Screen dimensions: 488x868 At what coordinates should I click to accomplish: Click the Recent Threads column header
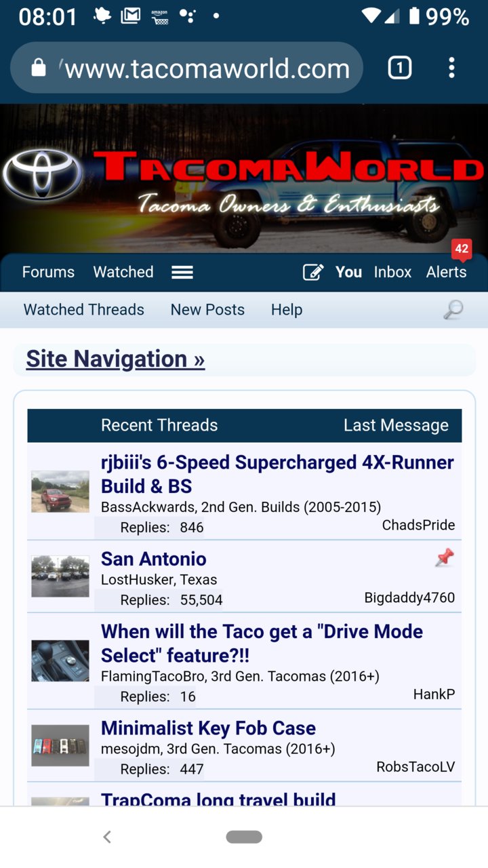coord(159,425)
